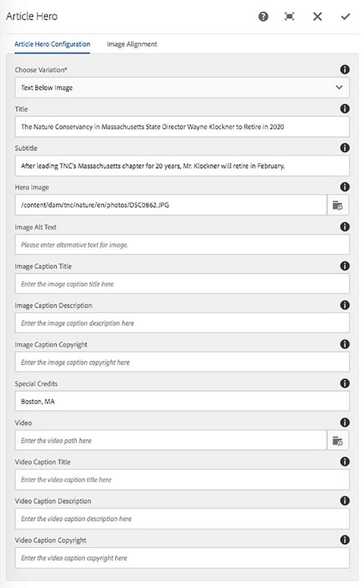
Task: Focus the Image Caption Copyright input
Action: [182, 362]
